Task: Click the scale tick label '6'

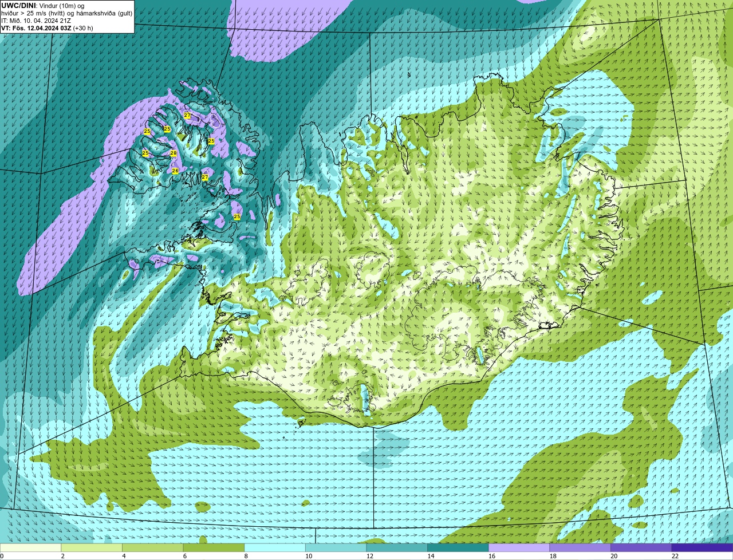Action: (185, 556)
